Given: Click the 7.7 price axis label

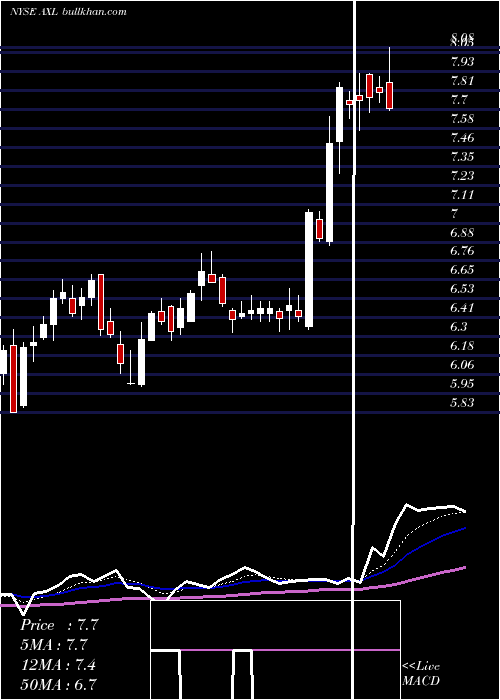Looking at the screenshot, I should 459,100.
